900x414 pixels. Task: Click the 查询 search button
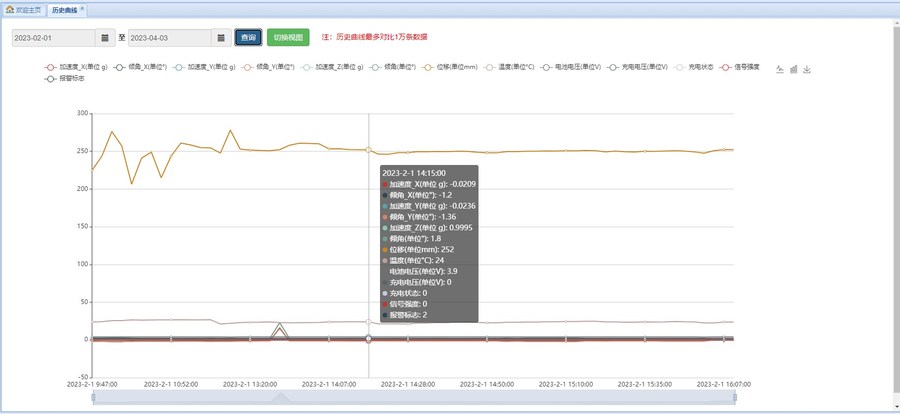[x=248, y=38]
